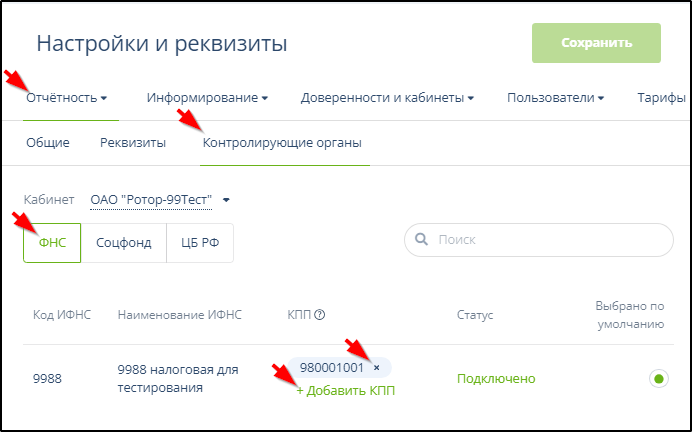Open the Кабинет selector ОАО "Ротор-99Тест"
692x432 pixels.
(159, 200)
